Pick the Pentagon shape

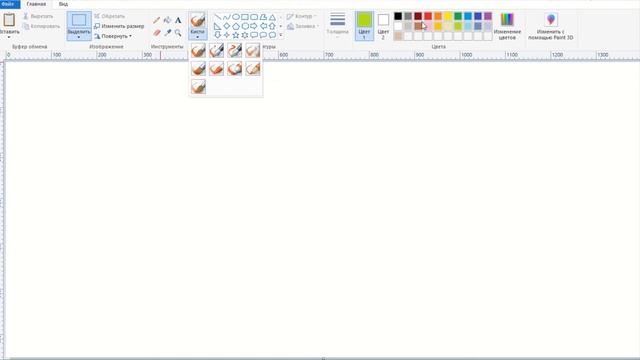coord(236,26)
